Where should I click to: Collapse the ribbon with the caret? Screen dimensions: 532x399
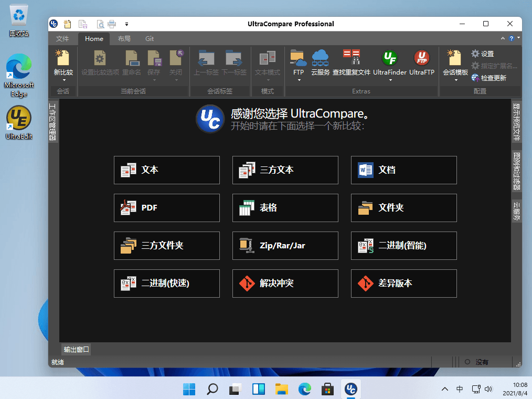coord(503,38)
